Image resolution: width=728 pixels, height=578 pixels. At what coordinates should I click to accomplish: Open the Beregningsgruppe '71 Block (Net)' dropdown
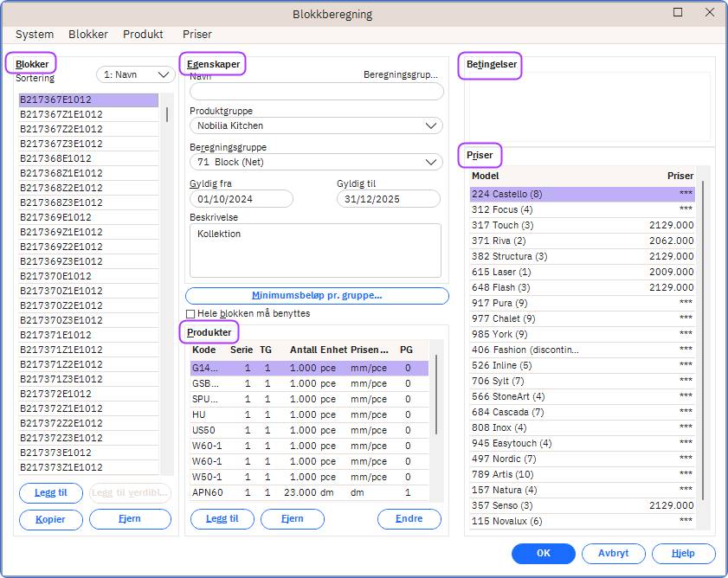coord(316,162)
